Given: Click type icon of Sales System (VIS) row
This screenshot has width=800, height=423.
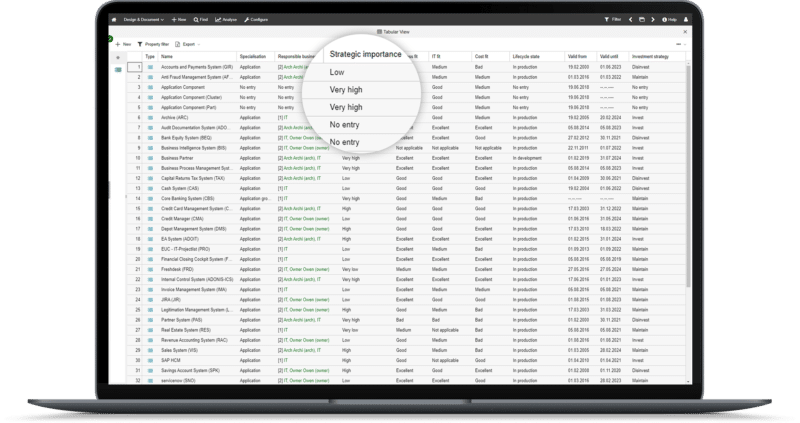Looking at the screenshot, I should click(150, 350).
